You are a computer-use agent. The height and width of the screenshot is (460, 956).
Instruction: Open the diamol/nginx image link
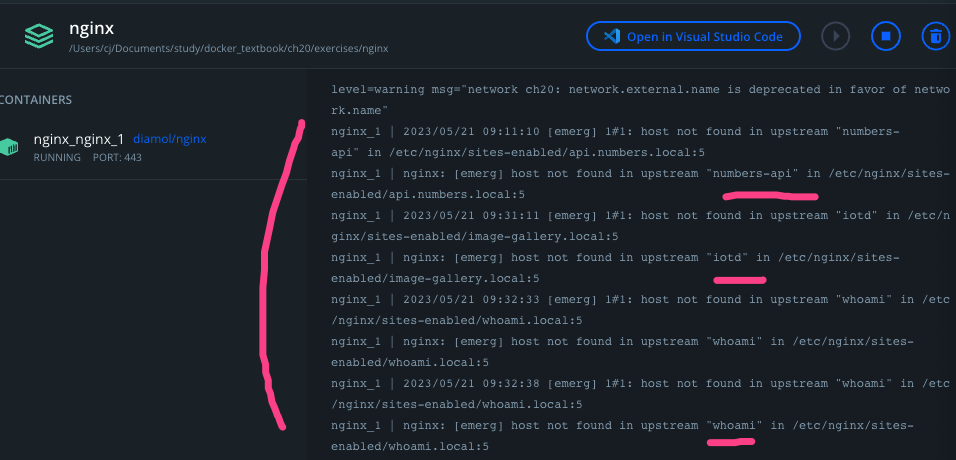click(169, 139)
